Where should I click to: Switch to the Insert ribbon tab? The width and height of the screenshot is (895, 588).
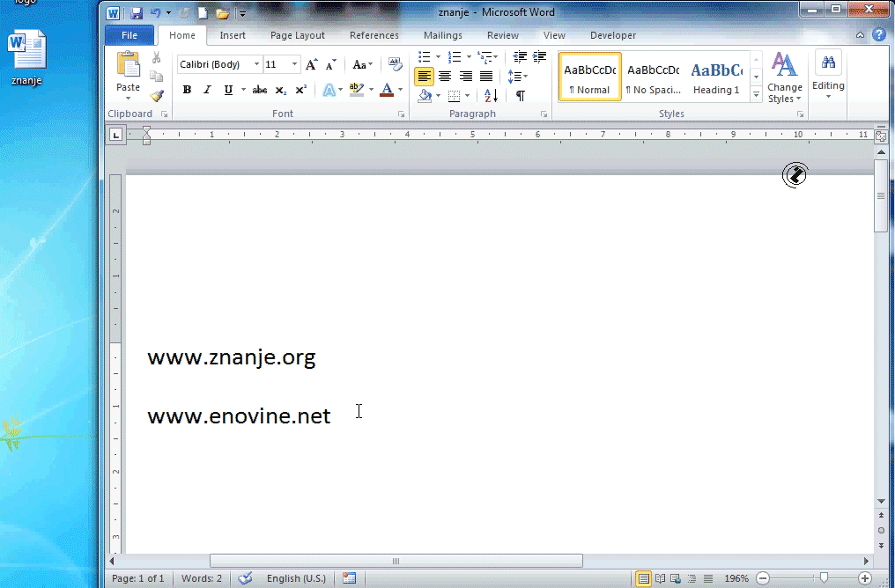[233, 35]
